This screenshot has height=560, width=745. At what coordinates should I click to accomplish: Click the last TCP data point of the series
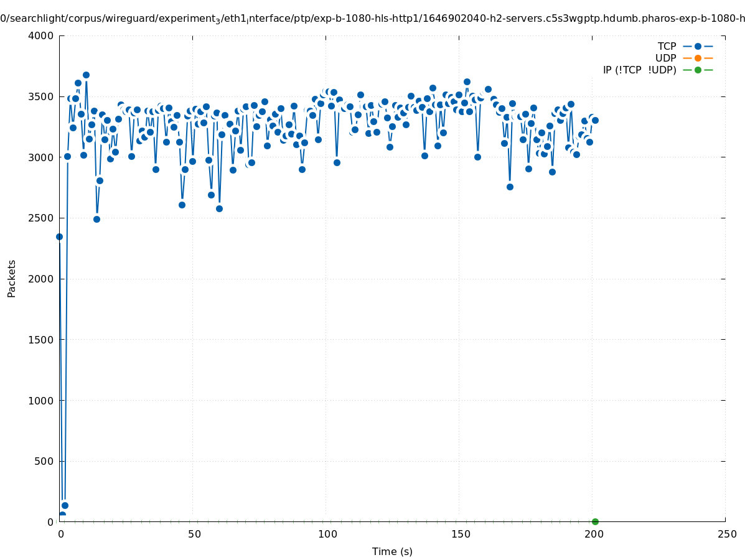(x=595, y=120)
